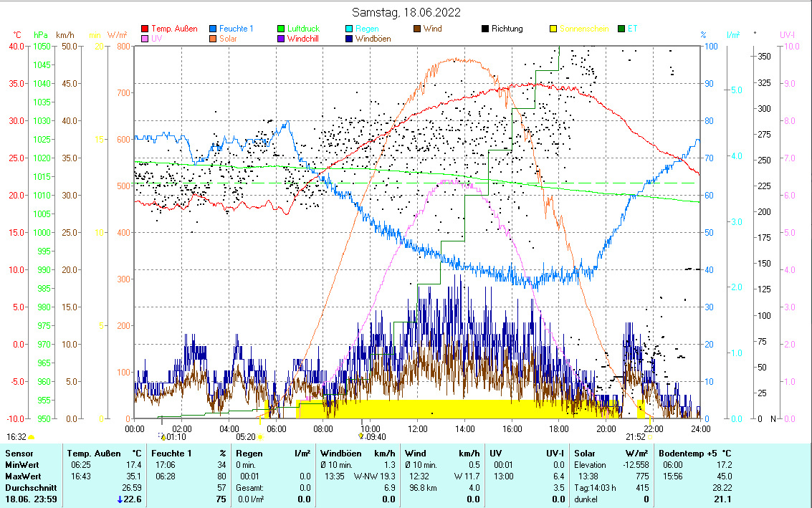
Task: Click the 21:52 sunset marker
Action: [x=635, y=436]
